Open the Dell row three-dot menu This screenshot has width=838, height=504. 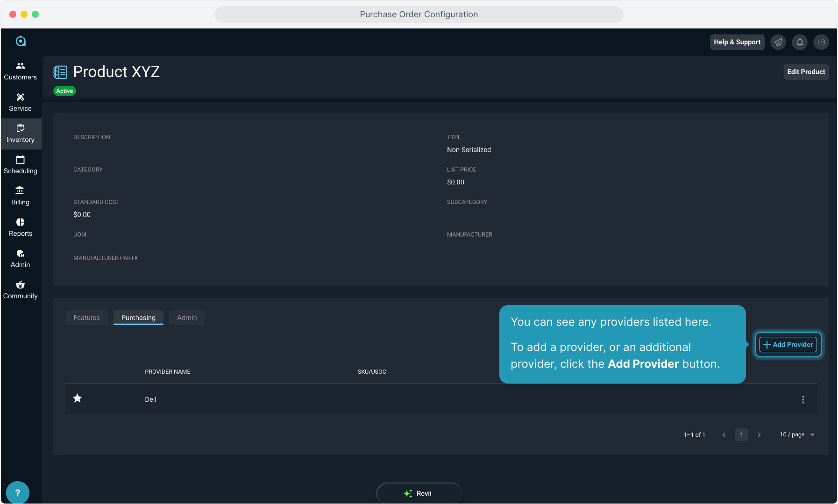(803, 399)
